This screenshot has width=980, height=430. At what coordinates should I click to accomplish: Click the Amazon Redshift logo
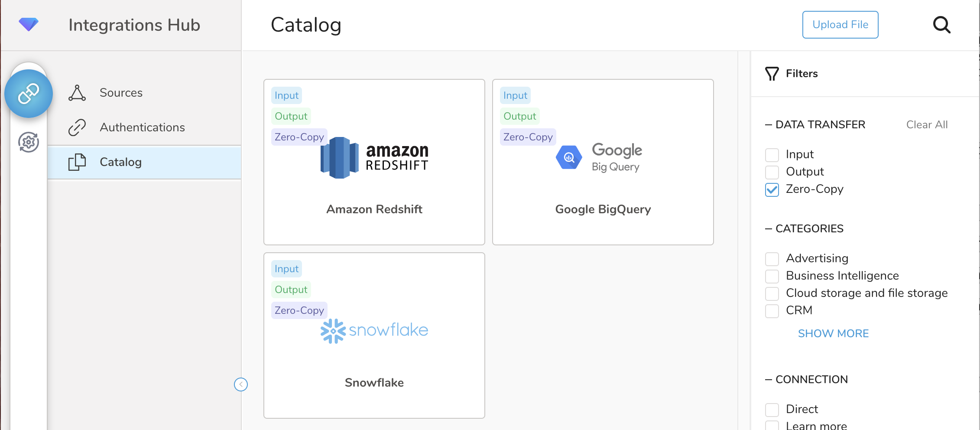click(x=374, y=158)
